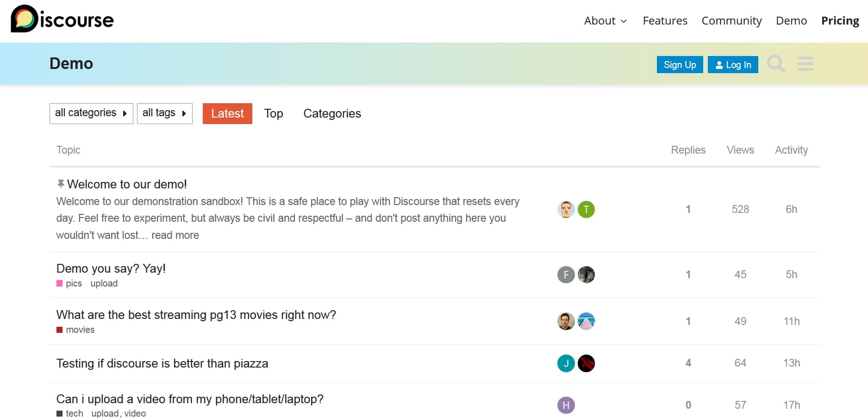Sort topics by Activity column header

791,150
